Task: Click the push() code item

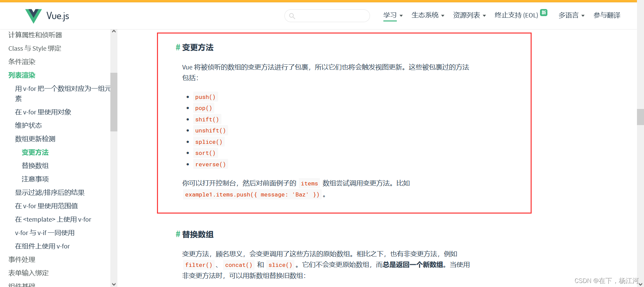Action: pyautogui.click(x=205, y=97)
